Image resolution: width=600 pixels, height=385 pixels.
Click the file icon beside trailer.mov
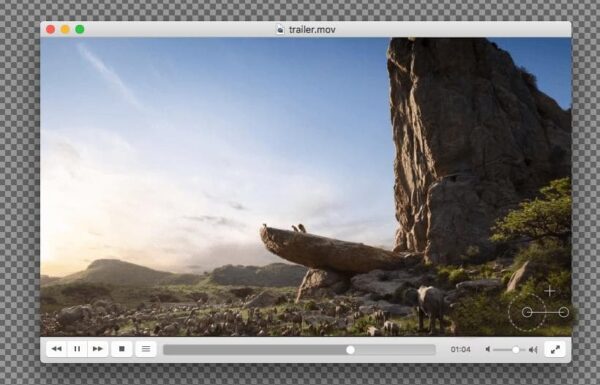pyautogui.click(x=280, y=29)
